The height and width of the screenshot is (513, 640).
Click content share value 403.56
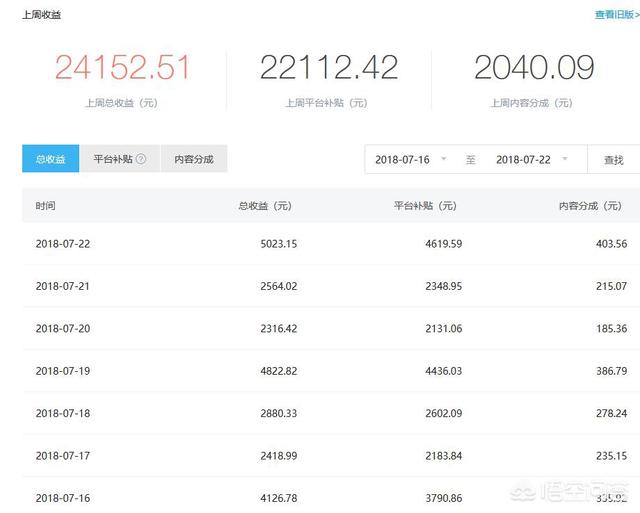(611, 244)
